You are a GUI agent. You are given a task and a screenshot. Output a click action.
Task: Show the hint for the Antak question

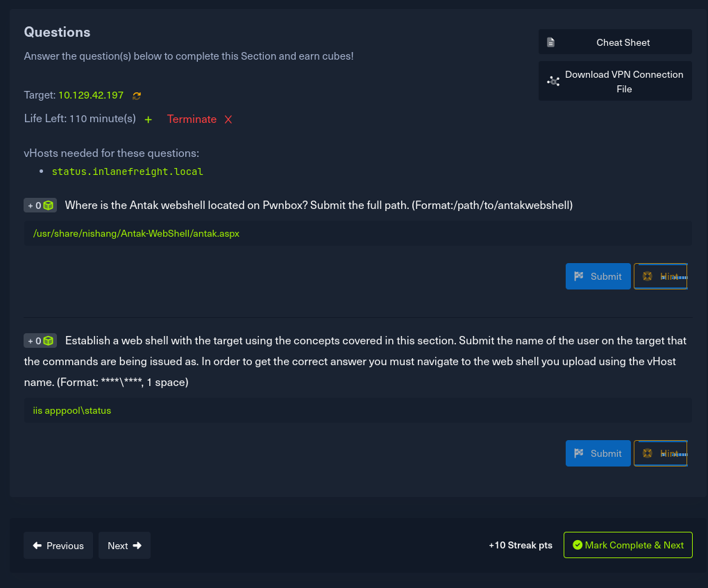coord(660,276)
